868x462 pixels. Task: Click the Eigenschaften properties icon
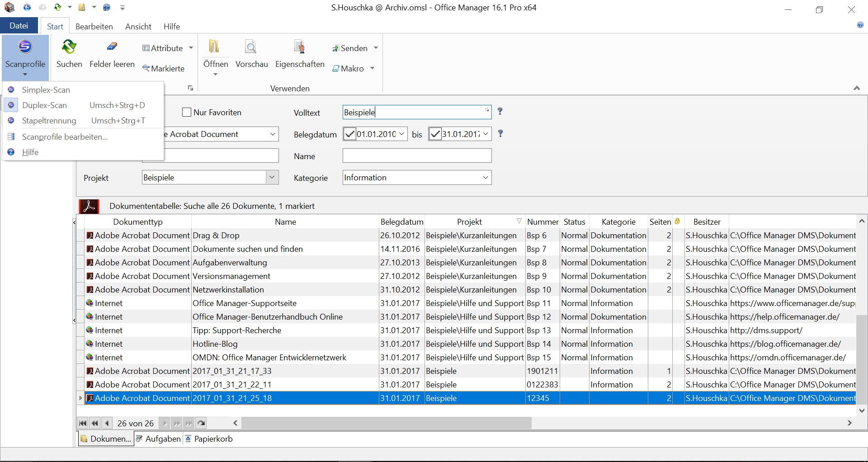(x=299, y=47)
